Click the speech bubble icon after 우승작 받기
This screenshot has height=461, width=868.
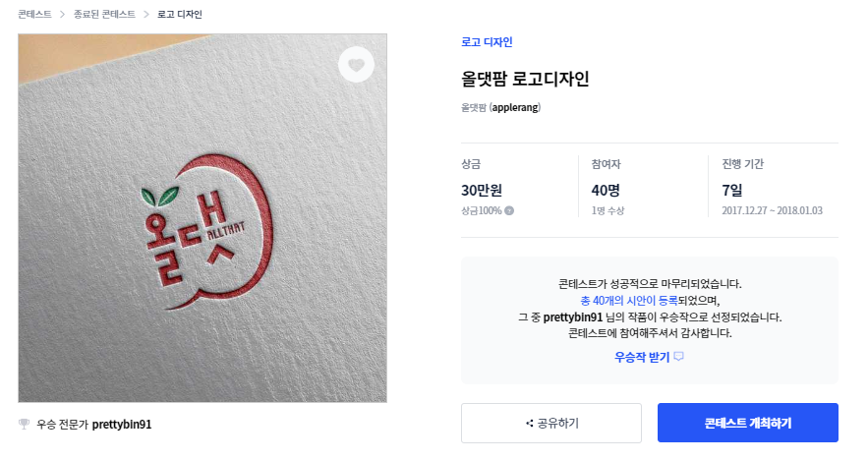pyautogui.click(x=679, y=357)
